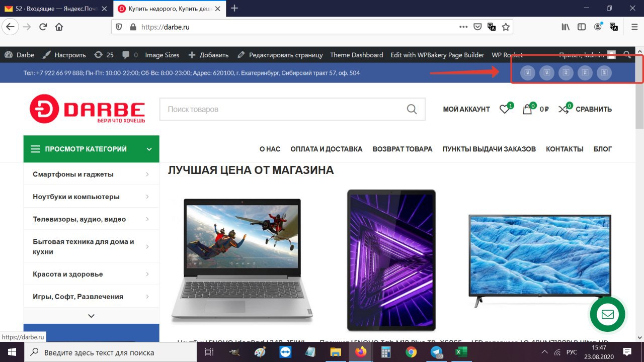Viewport: 644px width, 362px height.
Task: Open a new browser tab with plus
Action: tap(234, 8)
